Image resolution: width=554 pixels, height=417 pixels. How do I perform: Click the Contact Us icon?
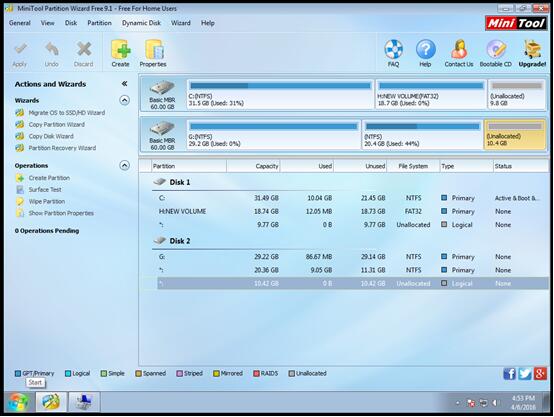(459, 49)
